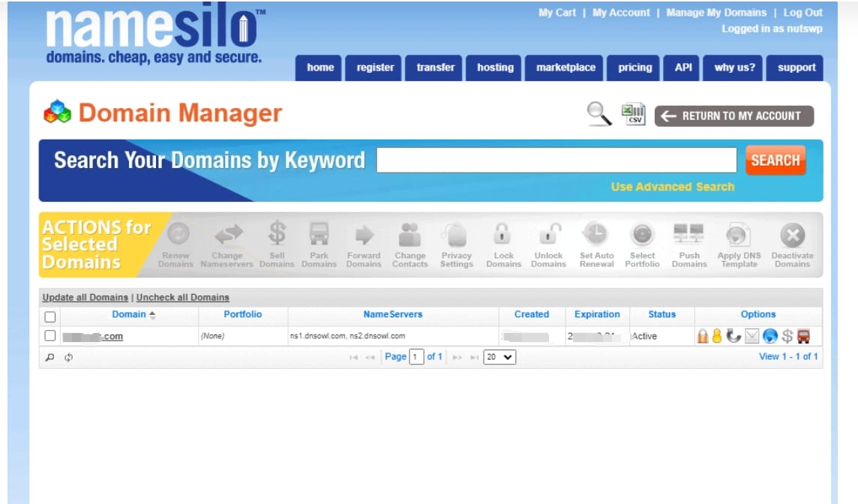Export domains using the CSV icon

(634, 115)
